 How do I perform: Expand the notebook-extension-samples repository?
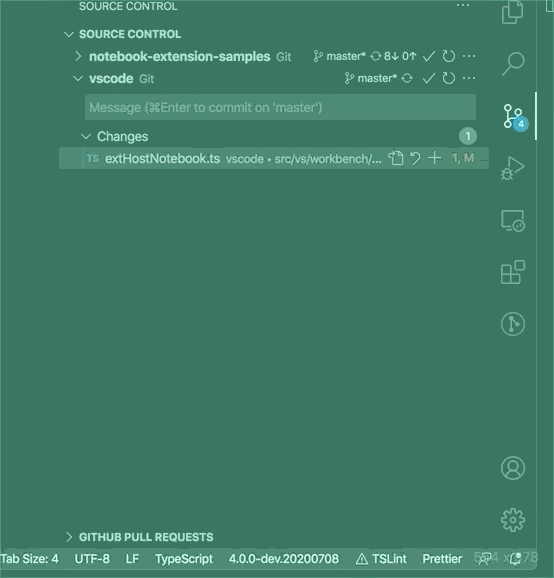(x=78, y=56)
